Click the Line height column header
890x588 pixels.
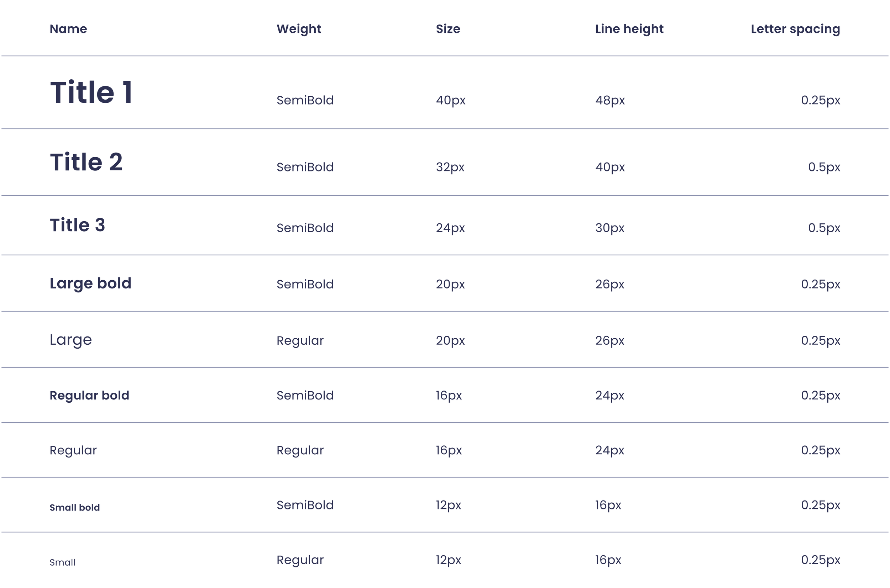[629, 29]
